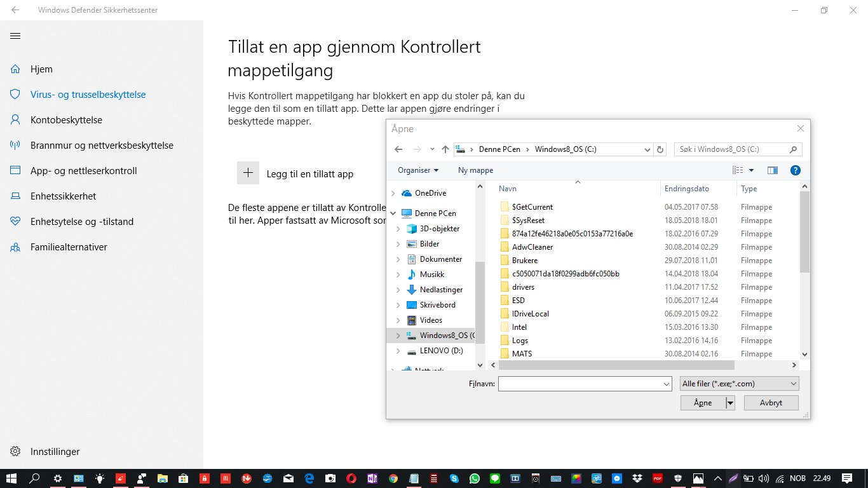Open view options dropdown arrow
Screen dimensions: 868x488
tap(751, 170)
